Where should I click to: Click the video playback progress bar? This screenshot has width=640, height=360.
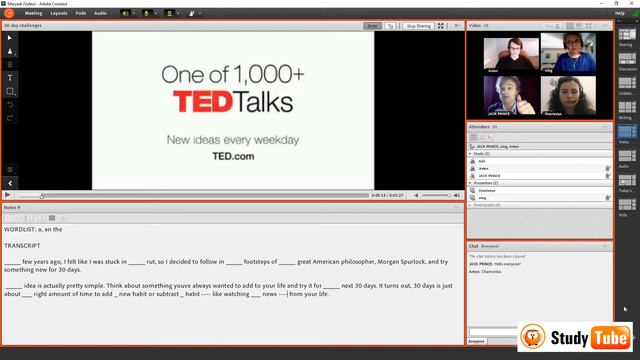coord(194,196)
